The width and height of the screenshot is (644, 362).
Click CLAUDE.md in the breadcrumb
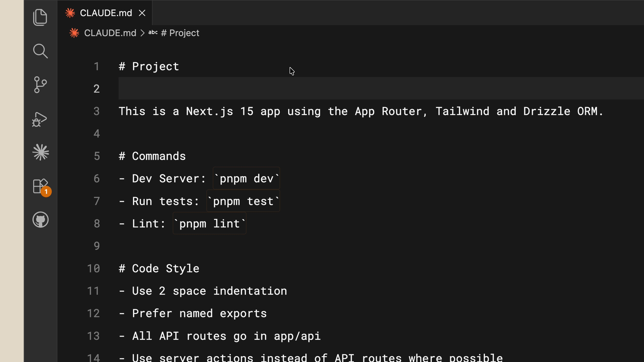[110, 33]
